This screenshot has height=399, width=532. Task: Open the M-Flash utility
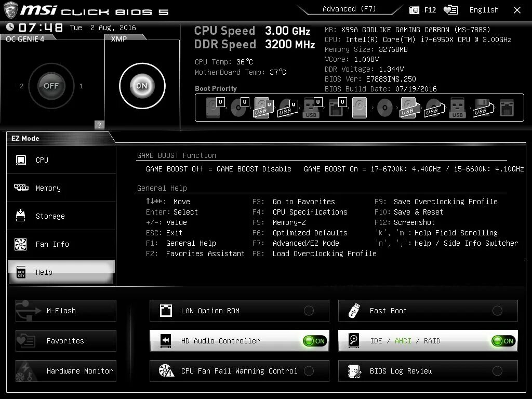(66, 311)
